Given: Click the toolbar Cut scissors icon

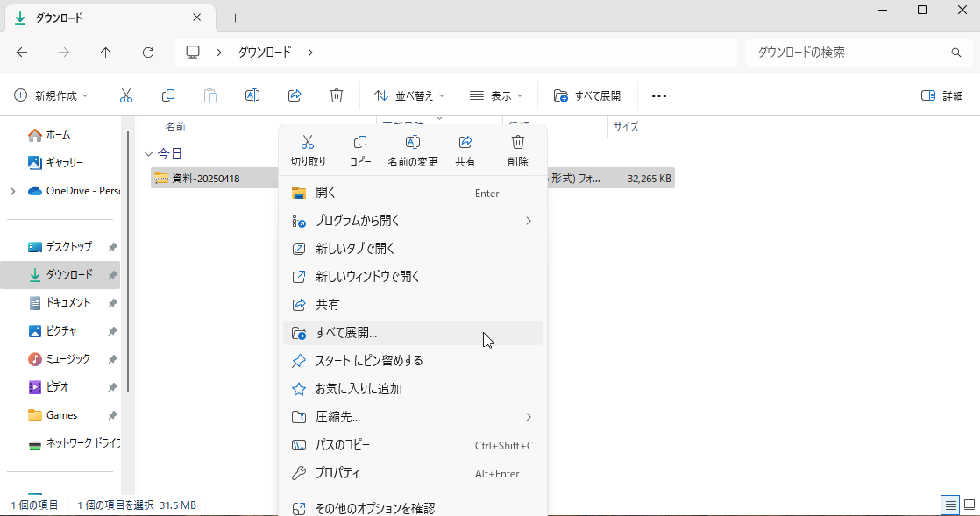Looking at the screenshot, I should pyautogui.click(x=126, y=95).
